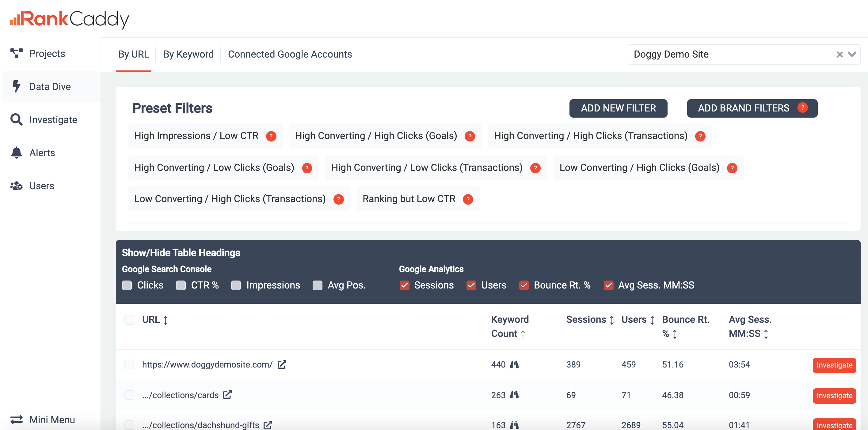
Task: Collapse sidebar with Mini Menu arrows icon
Action: (16, 420)
